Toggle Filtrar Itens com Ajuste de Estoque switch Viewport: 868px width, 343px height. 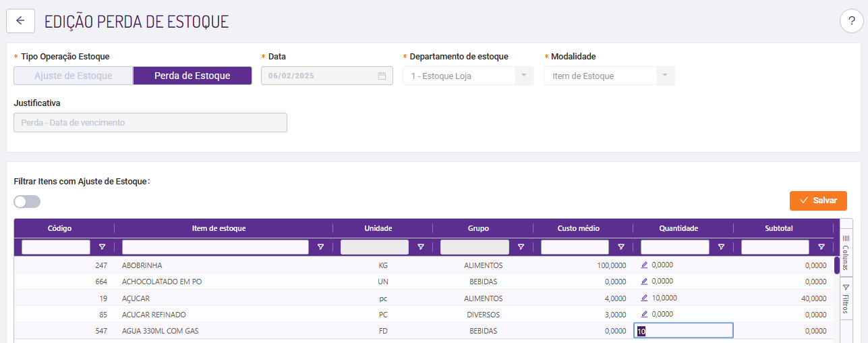pos(27,201)
